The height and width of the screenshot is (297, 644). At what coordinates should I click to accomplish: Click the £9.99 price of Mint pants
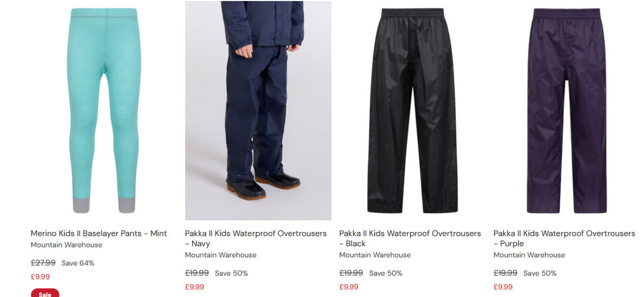point(40,277)
